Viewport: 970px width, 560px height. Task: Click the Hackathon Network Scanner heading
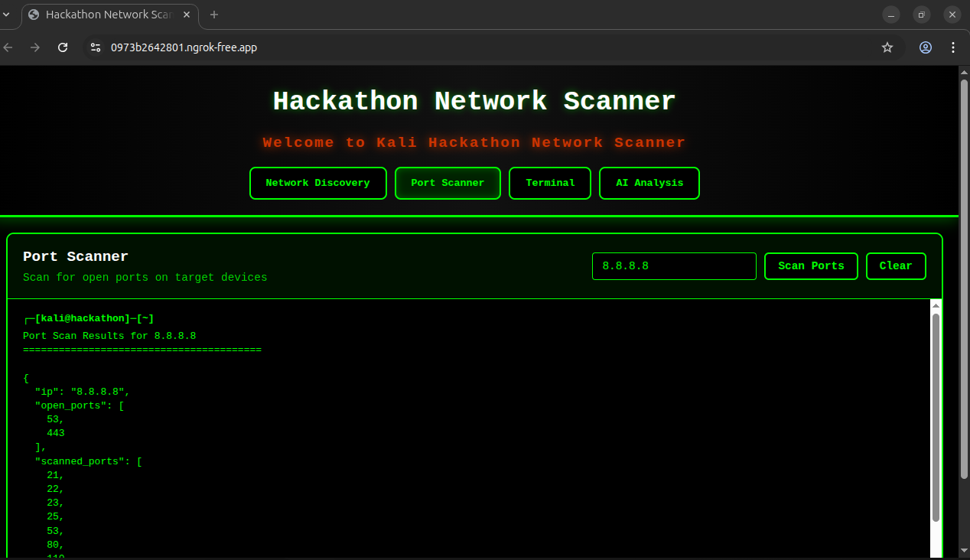[474, 101]
